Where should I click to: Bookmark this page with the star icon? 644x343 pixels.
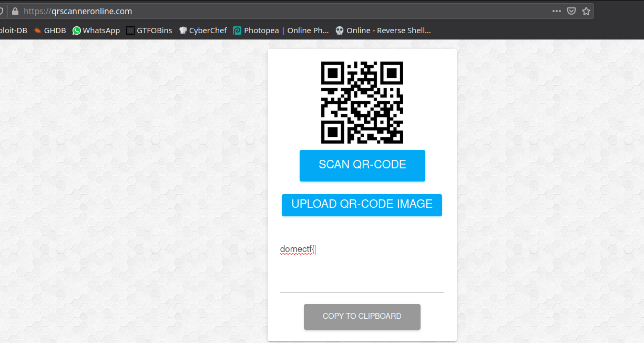point(586,11)
